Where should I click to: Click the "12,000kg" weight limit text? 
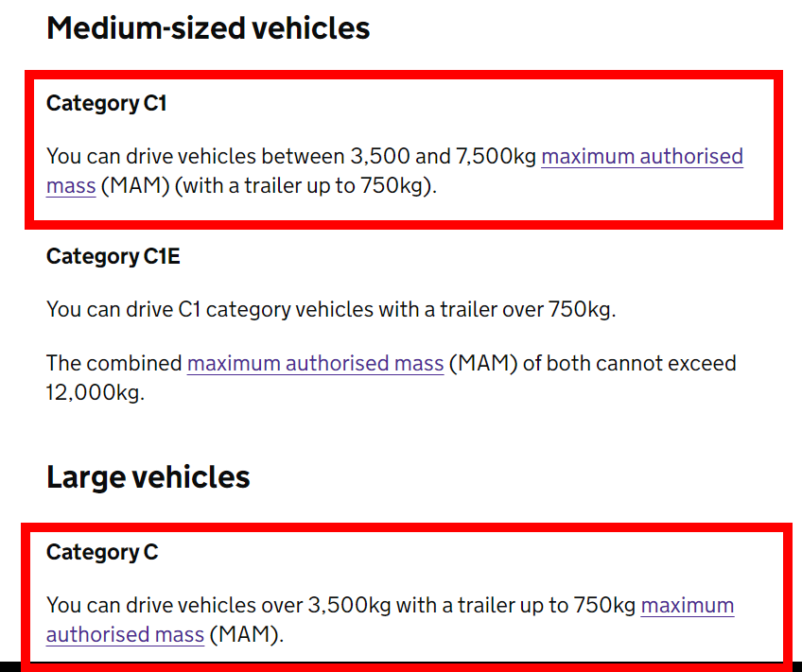point(95,393)
